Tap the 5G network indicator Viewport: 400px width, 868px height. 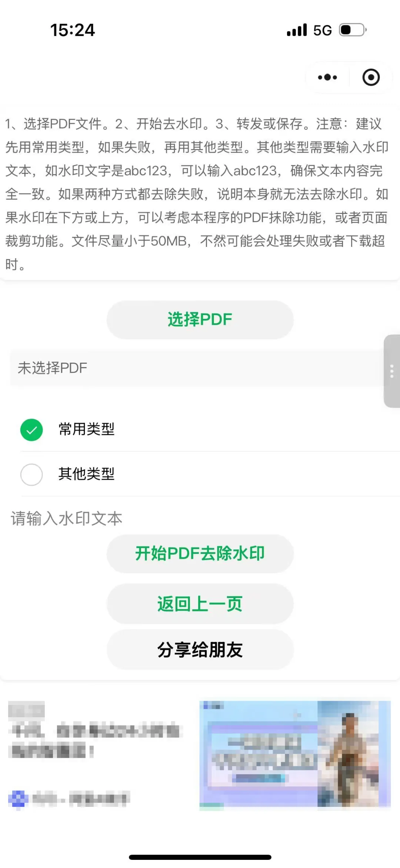[x=322, y=30]
